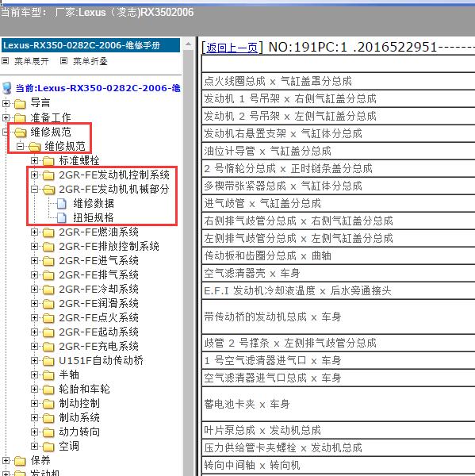This screenshot has width=475, height=476.
Task: Click the folder icon of 2GR-FE冷却系统
Action: tap(48, 290)
